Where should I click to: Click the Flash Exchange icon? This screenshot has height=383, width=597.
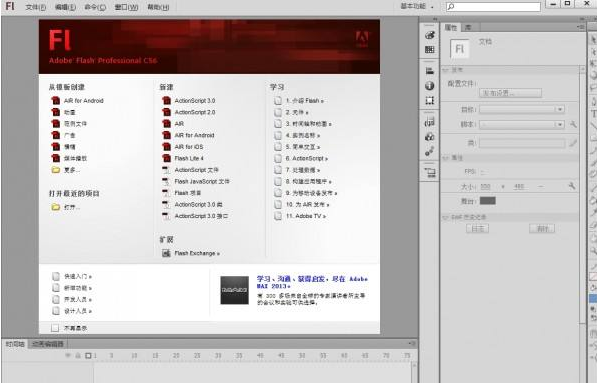click(166, 253)
